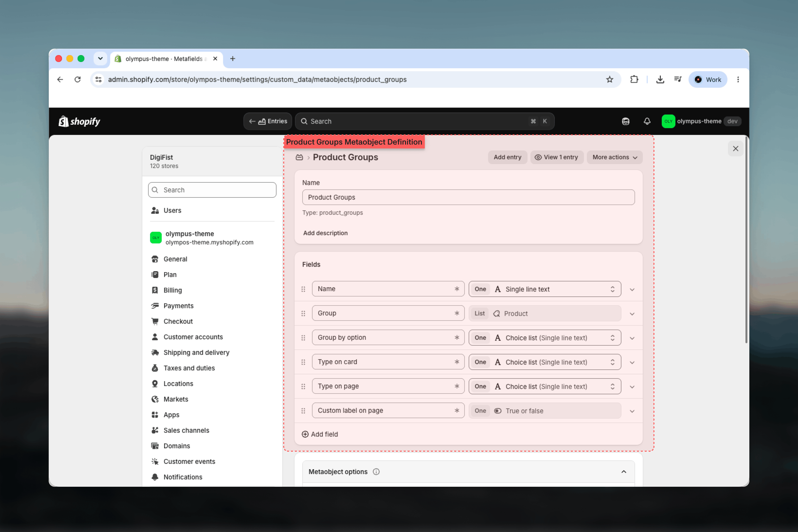Click the settings sidebar Search box
The width and height of the screenshot is (798, 532).
pyautogui.click(x=212, y=190)
